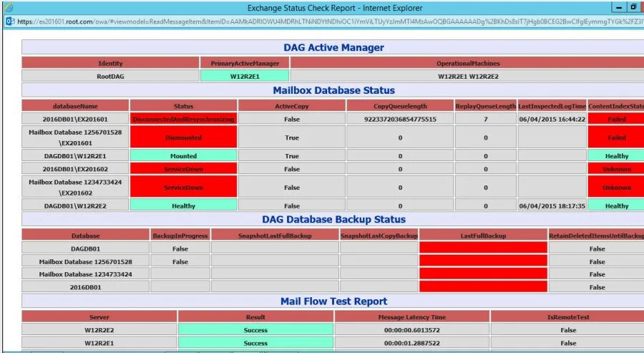Click the LastFullBackup column header

[x=483, y=236]
